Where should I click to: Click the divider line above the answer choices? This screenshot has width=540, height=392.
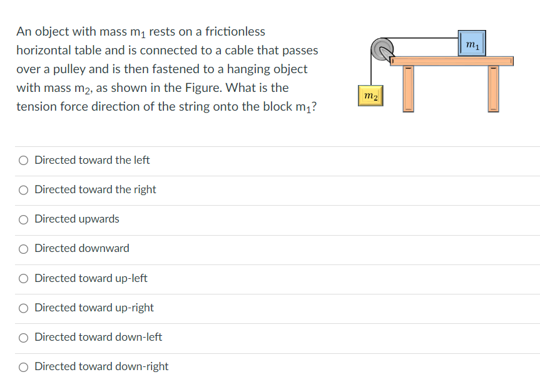click(269, 146)
